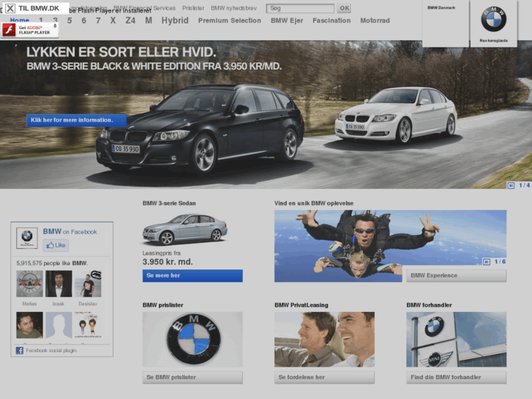This screenshot has height=399, width=532.
Task: Open the silver BMW 3-serie Sedan image
Action: click(x=185, y=229)
